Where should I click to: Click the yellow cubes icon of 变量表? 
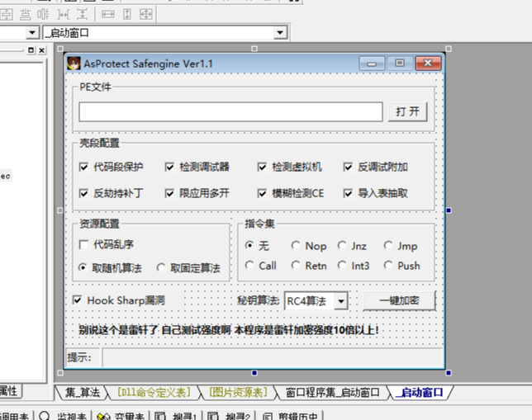coord(103,416)
